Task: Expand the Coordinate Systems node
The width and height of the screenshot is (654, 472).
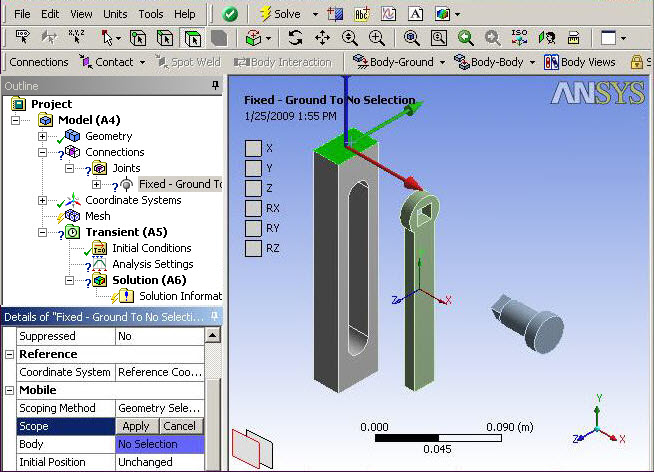Action: coord(42,201)
